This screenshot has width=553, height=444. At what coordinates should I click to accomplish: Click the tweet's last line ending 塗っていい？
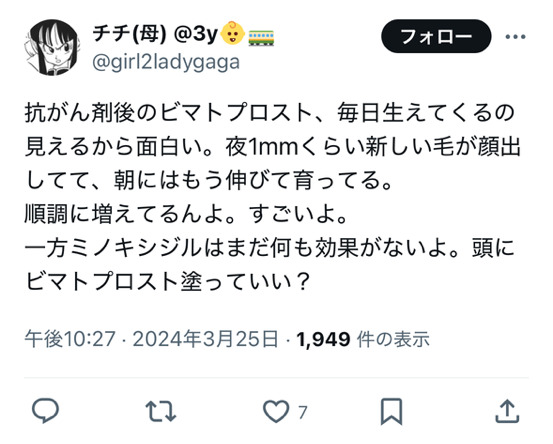point(168,282)
